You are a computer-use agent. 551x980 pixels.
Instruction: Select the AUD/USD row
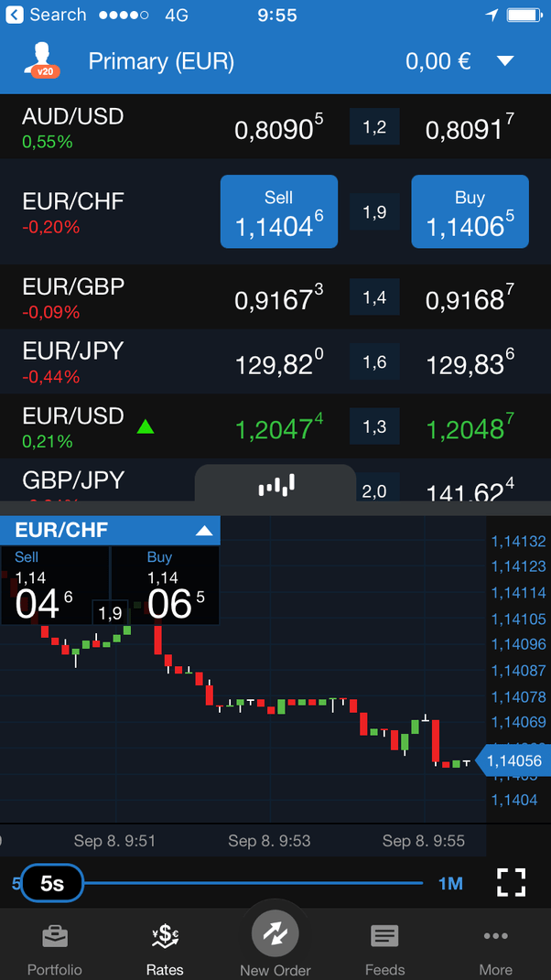click(x=275, y=127)
